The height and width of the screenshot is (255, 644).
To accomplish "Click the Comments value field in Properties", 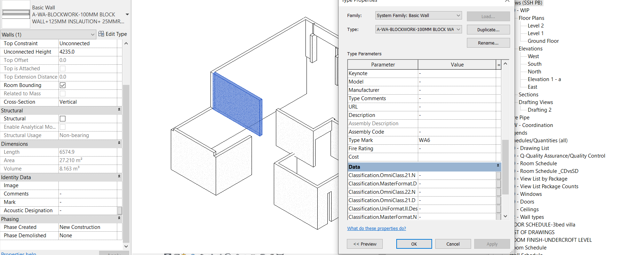I will point(88,194).
